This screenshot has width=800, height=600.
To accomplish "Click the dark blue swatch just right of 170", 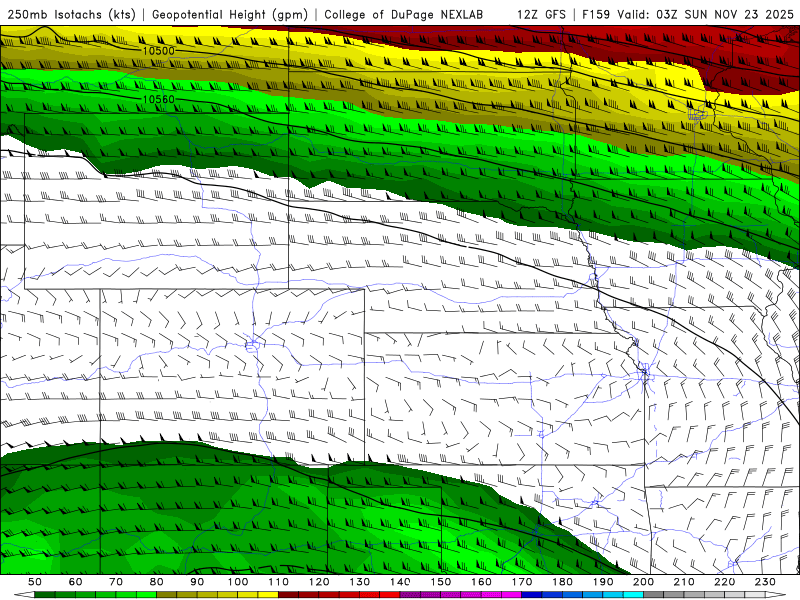I will (532, 594).
